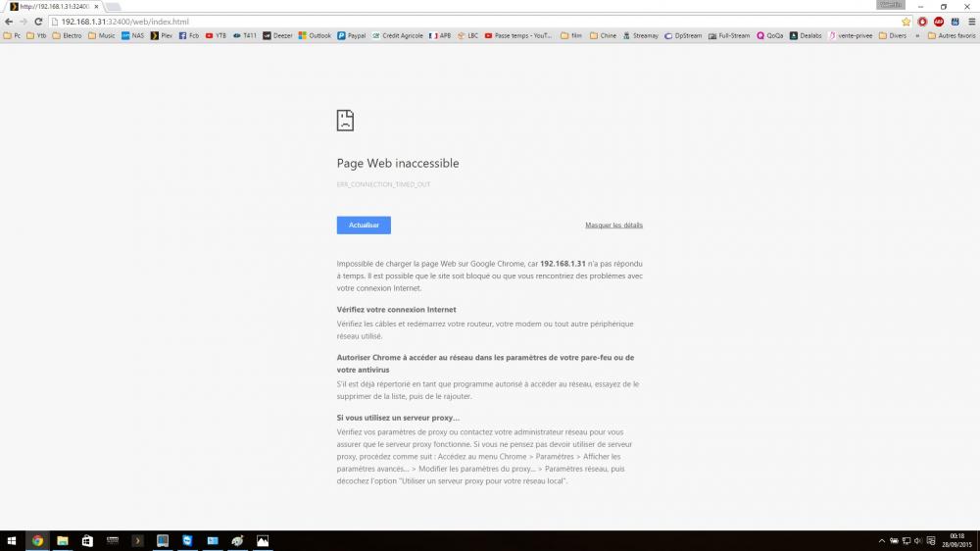
Task: Click the Forward navigation arrow
Action: pyautogui.click(x=24, y=22)
